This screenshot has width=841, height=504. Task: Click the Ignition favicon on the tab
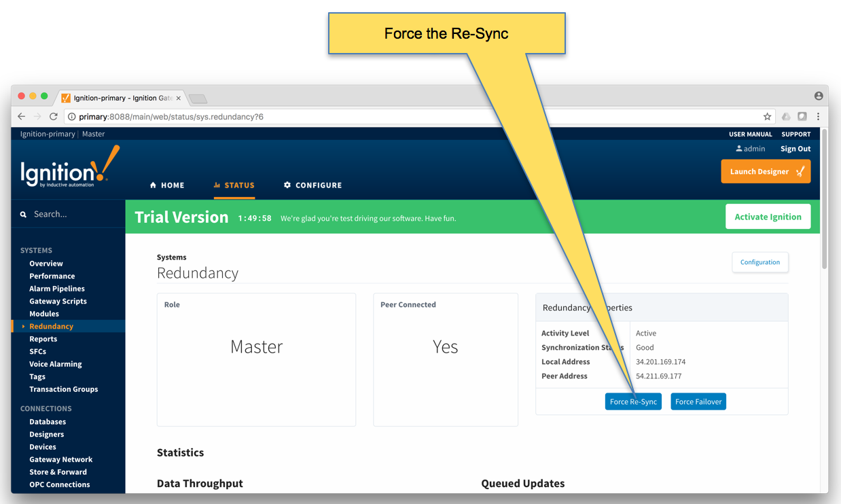pos(66,98)
